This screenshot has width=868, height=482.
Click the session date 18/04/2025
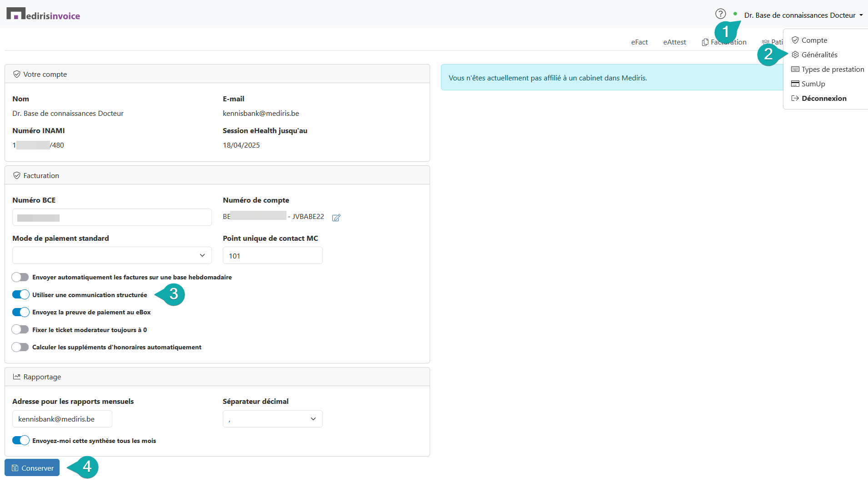(x=241, y=145)
